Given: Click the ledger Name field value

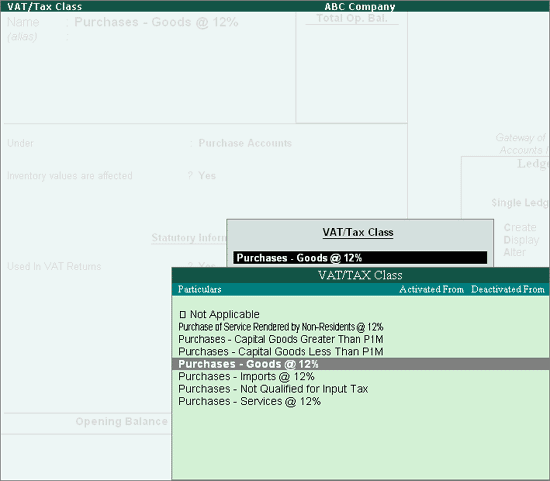Looking at the screenshot, I should [x=156, y=22].
